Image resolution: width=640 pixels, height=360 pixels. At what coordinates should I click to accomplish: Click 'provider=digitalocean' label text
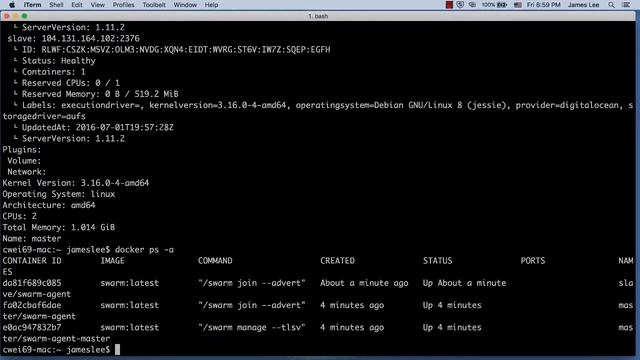(x=567, y=105)
